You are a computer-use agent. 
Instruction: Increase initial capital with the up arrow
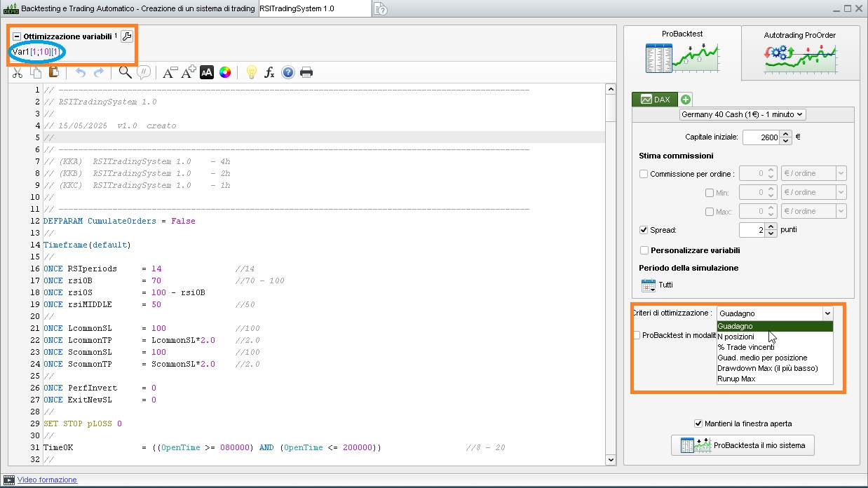(786, 134)
